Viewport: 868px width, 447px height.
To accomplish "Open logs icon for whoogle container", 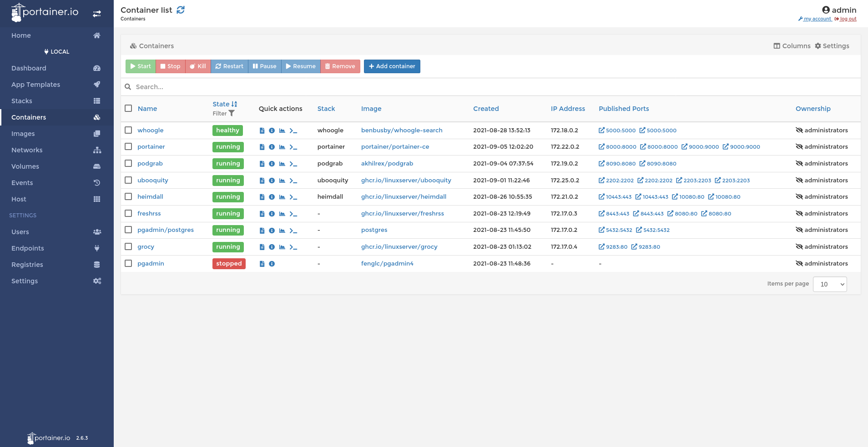I will (262, 131).
